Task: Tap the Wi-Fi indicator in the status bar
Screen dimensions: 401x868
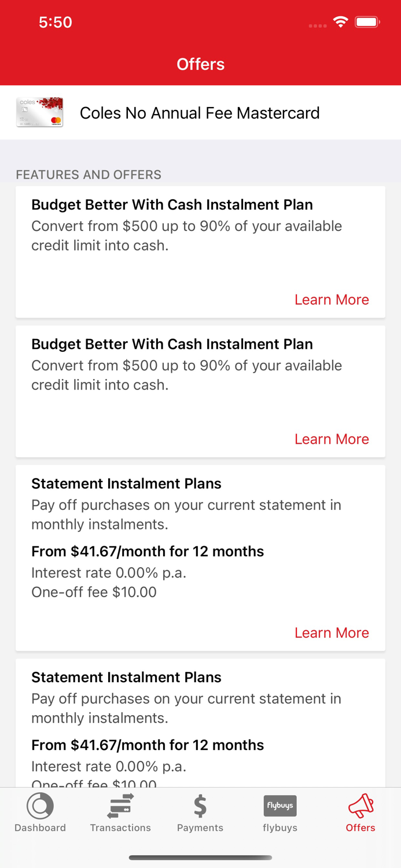Action: [341, 21]
